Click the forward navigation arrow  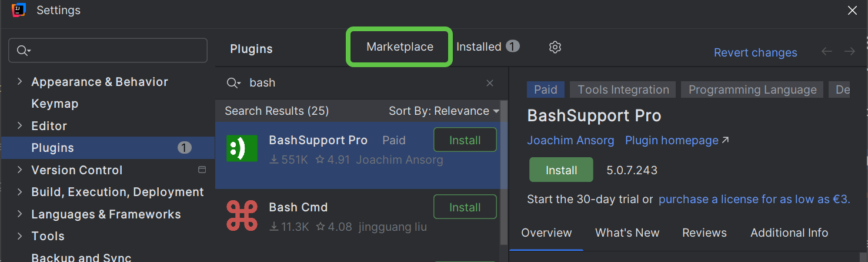click(850, 52)
